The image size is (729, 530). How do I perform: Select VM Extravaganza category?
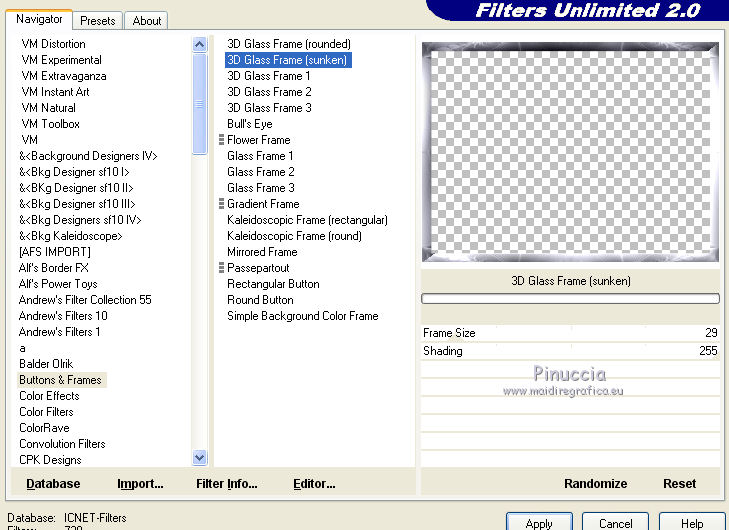pos(64,76)
